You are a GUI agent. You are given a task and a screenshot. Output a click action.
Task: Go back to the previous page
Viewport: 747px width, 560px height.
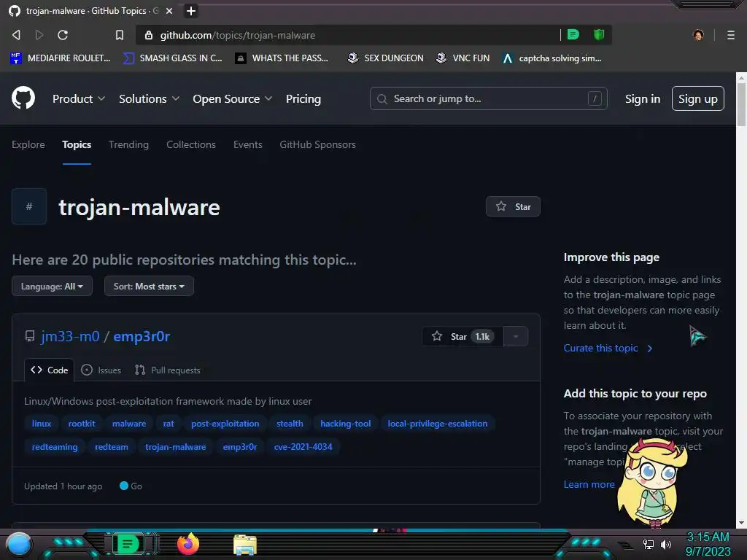click(16, 35)
